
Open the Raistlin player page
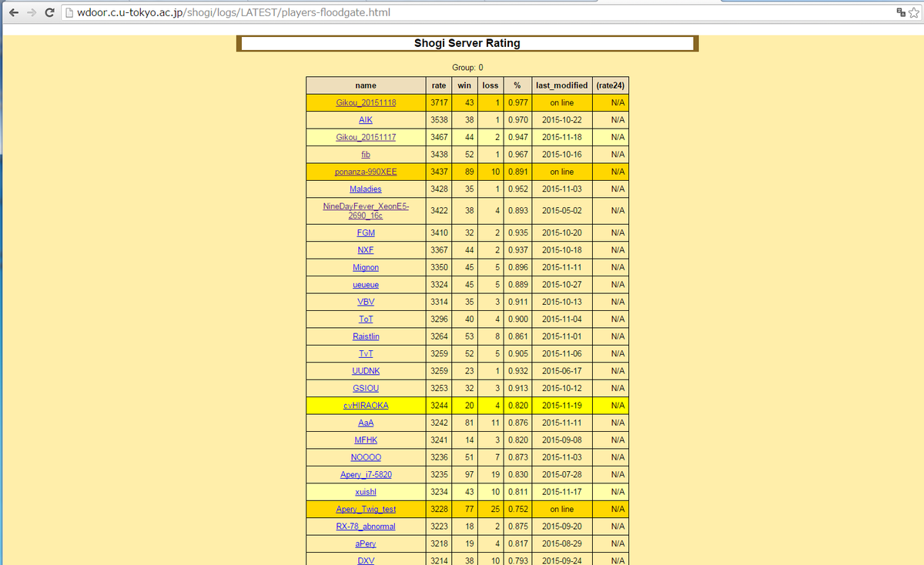(x=365, y=336)
